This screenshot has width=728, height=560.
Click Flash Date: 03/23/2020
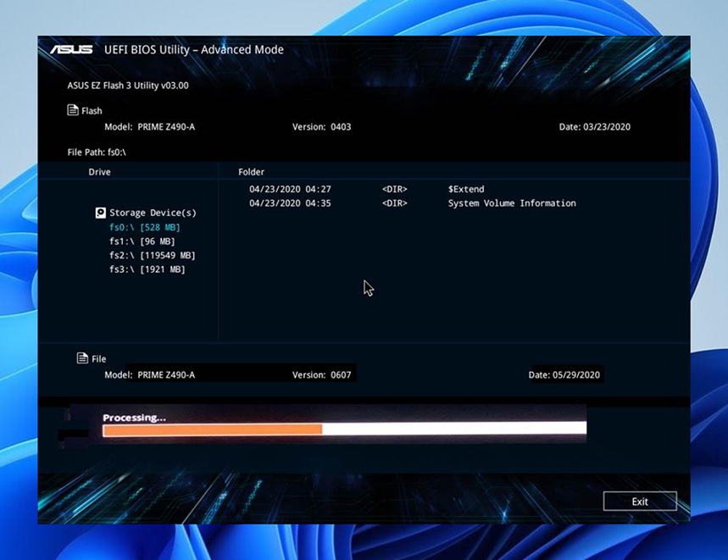point(595,127)
